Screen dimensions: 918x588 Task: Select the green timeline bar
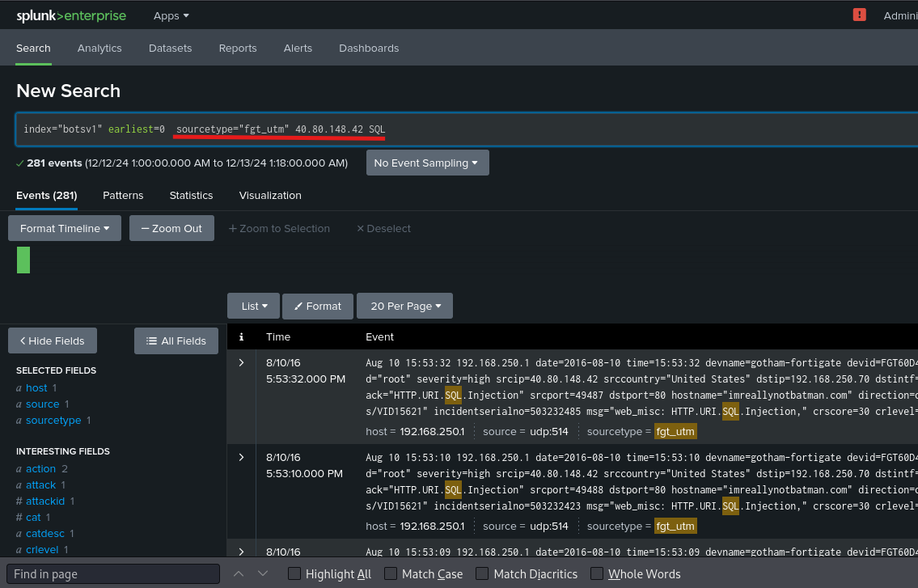23,260
